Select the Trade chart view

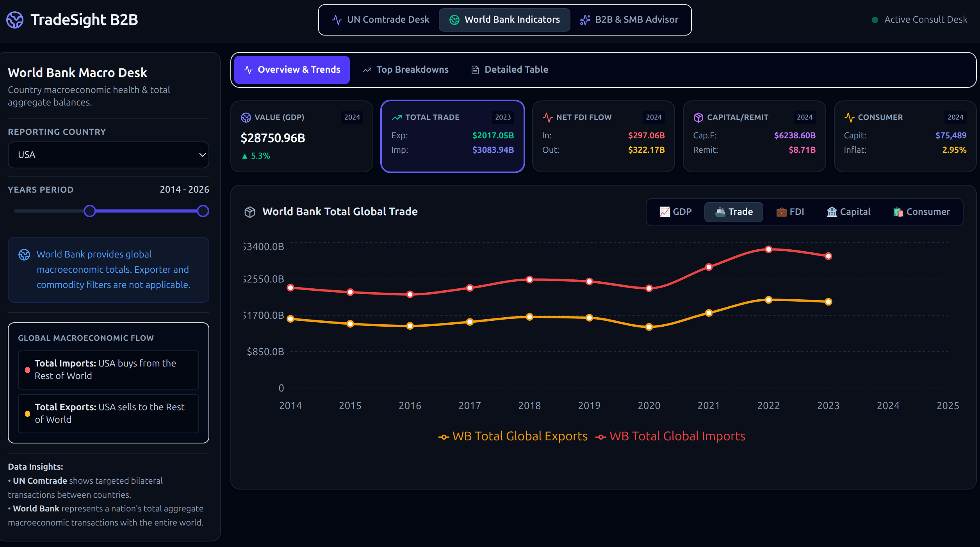(734, 212)
